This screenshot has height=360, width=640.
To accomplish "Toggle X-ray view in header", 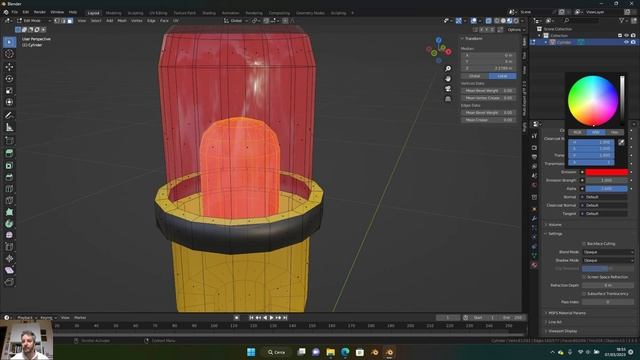I will (489, 20).
